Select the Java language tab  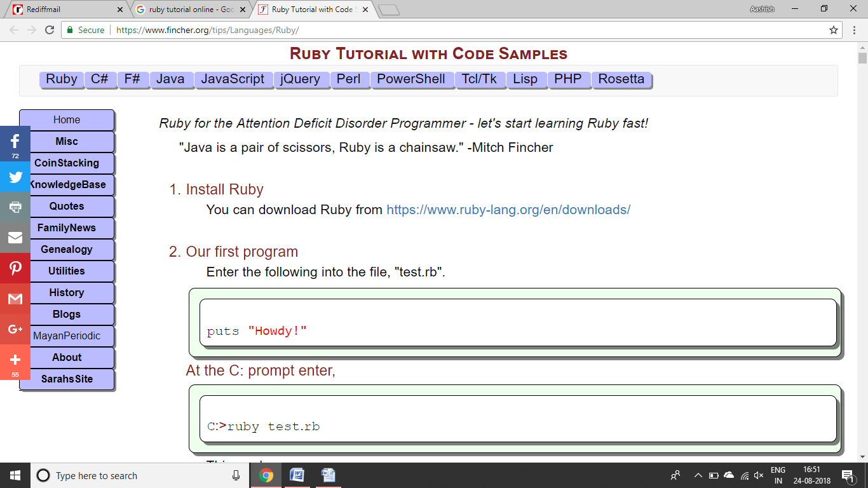[x=170, y=79]
